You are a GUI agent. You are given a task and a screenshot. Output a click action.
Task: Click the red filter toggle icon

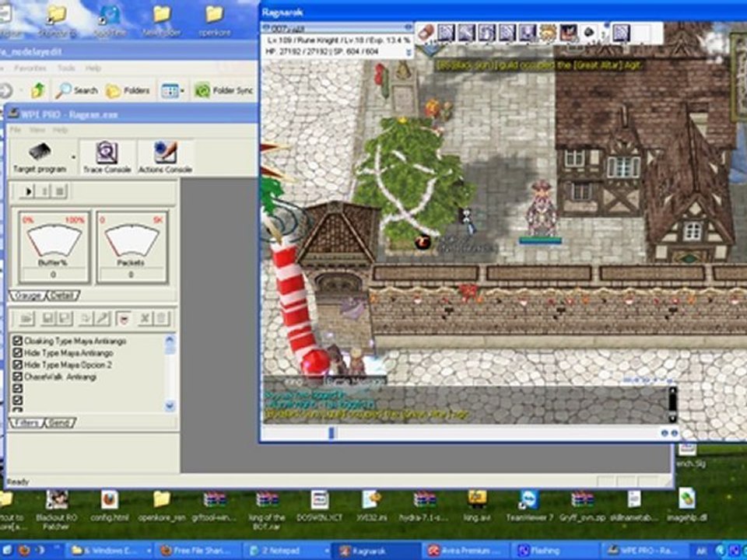point(124,319)
